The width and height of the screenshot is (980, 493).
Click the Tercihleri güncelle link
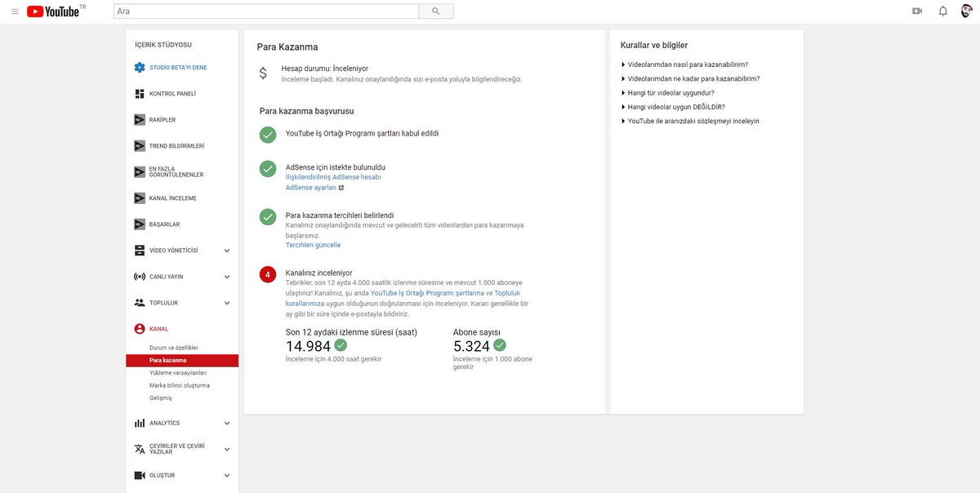[313, 245]
